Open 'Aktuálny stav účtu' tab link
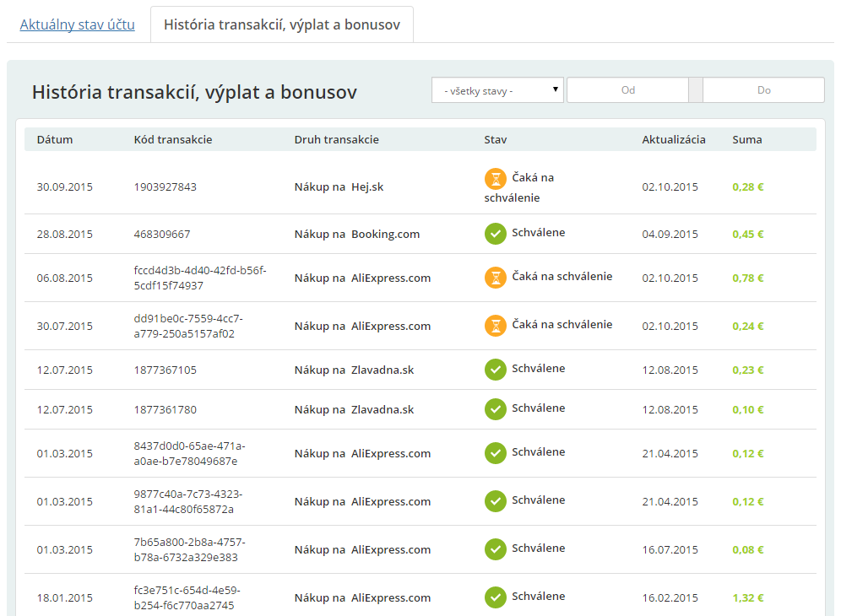 click(x=77, y=24)
